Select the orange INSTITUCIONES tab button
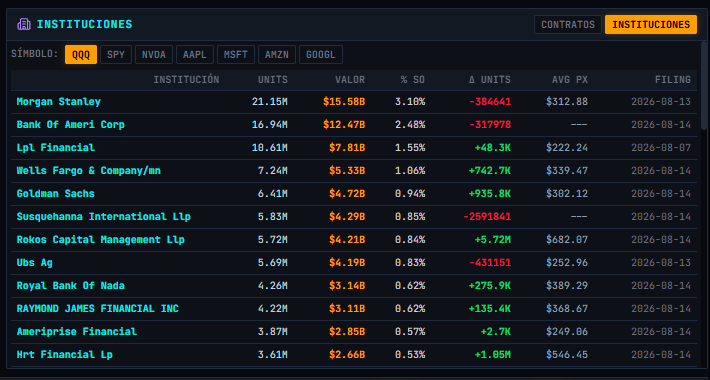 651,24
